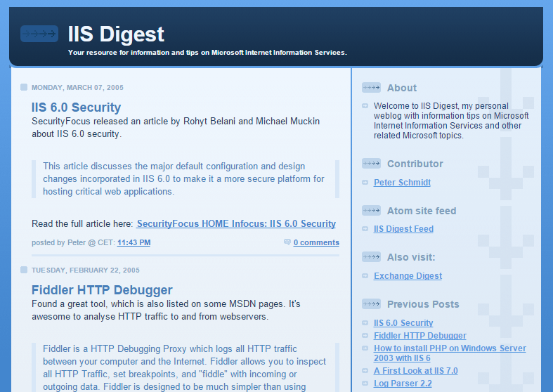Open the Fiddler HTTP Debugger post title
The width and height of the screenshot is (553, 392).
pyautogui.click(x=102, y=289)
